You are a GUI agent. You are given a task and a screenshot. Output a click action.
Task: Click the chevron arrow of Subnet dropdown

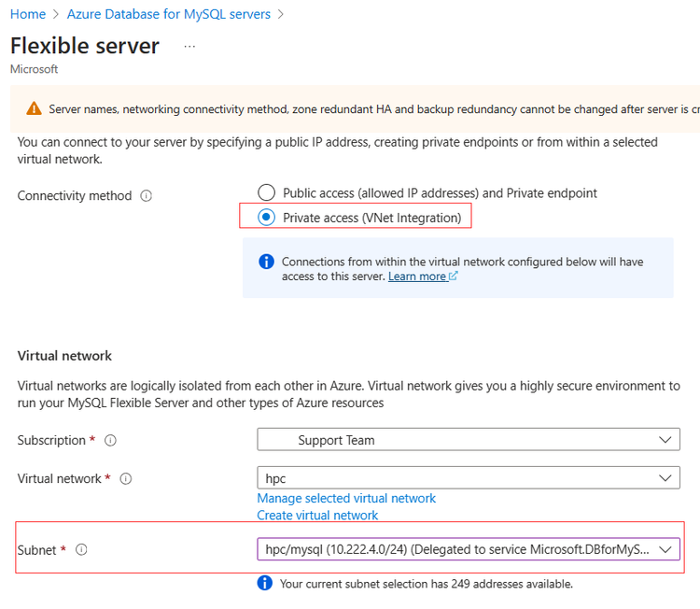(665, 549)
